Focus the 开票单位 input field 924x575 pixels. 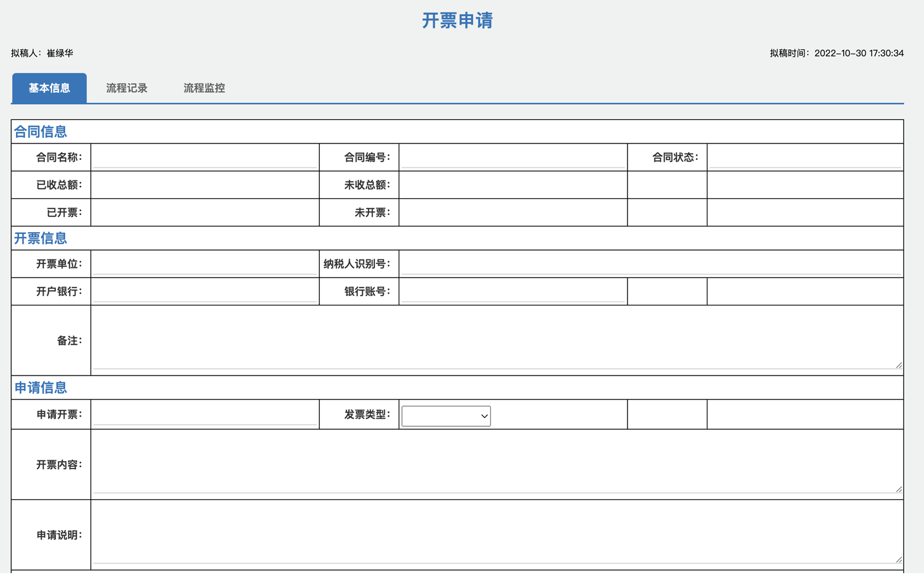(203, 263)
